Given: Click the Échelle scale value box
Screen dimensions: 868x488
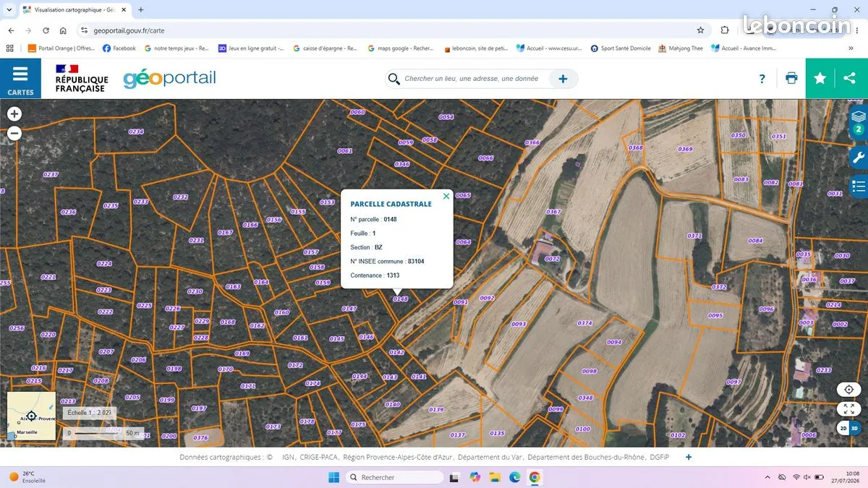Looking at the screenshot, I should pyautogui.click(x=89, y=413).
